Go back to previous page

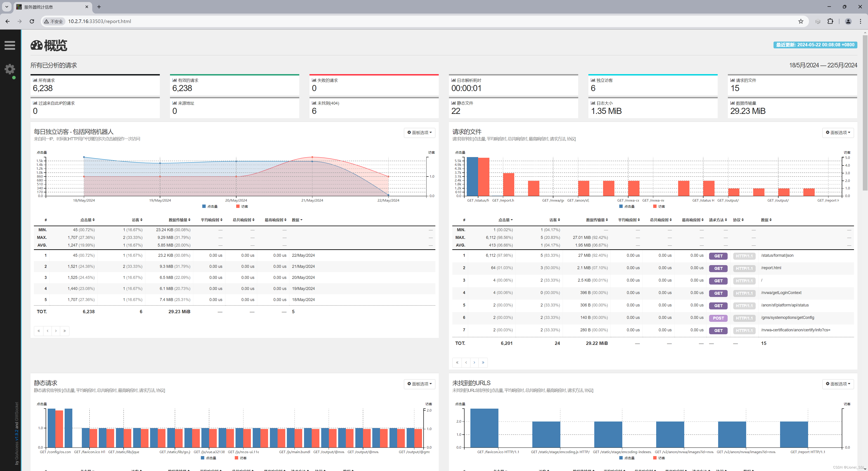[x=7, y=21]
